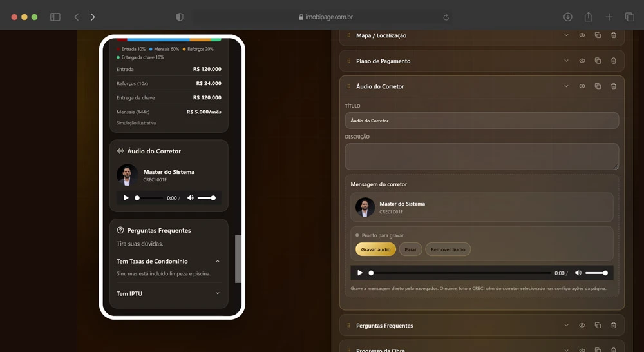Delete the Áudio do Corretor section
This screenshot has height=352, width=644.
tap(613, 86)
